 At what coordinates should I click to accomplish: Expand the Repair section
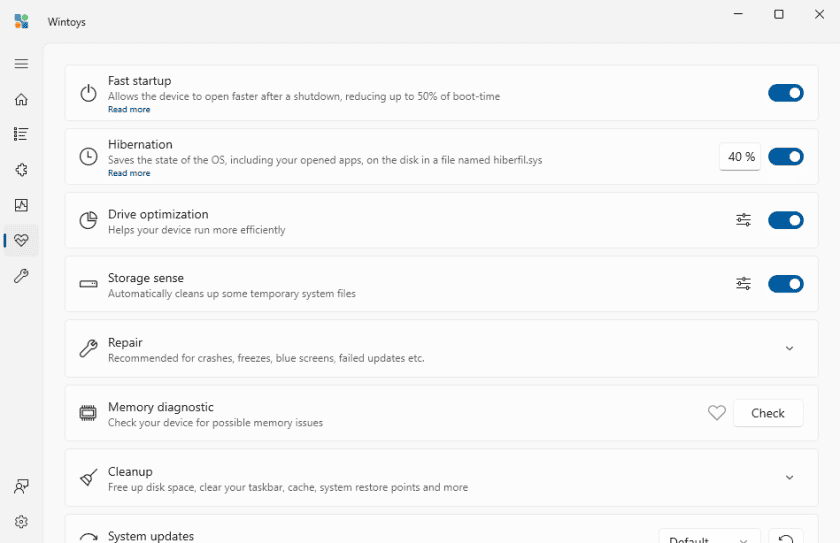(x=789, y=349)
